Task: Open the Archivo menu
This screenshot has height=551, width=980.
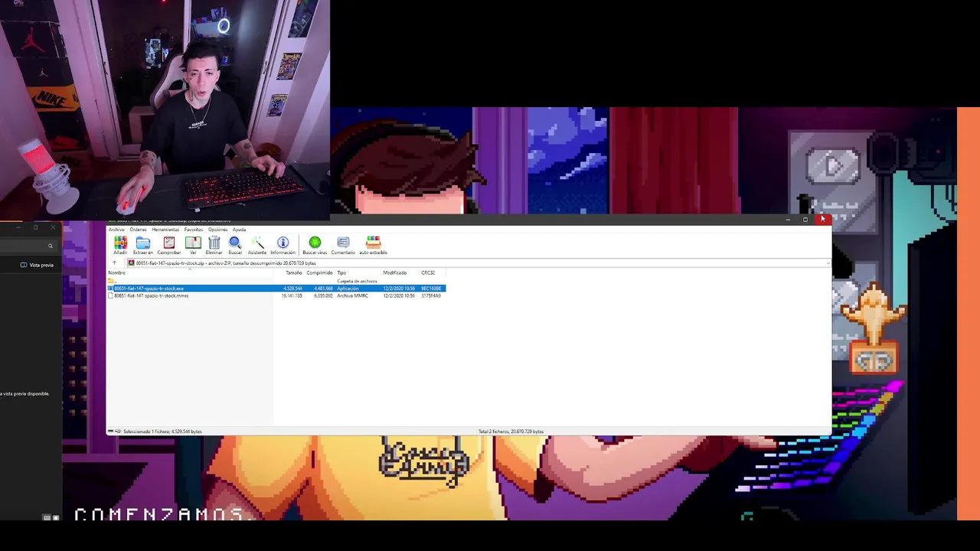Action: click(116, 230)
